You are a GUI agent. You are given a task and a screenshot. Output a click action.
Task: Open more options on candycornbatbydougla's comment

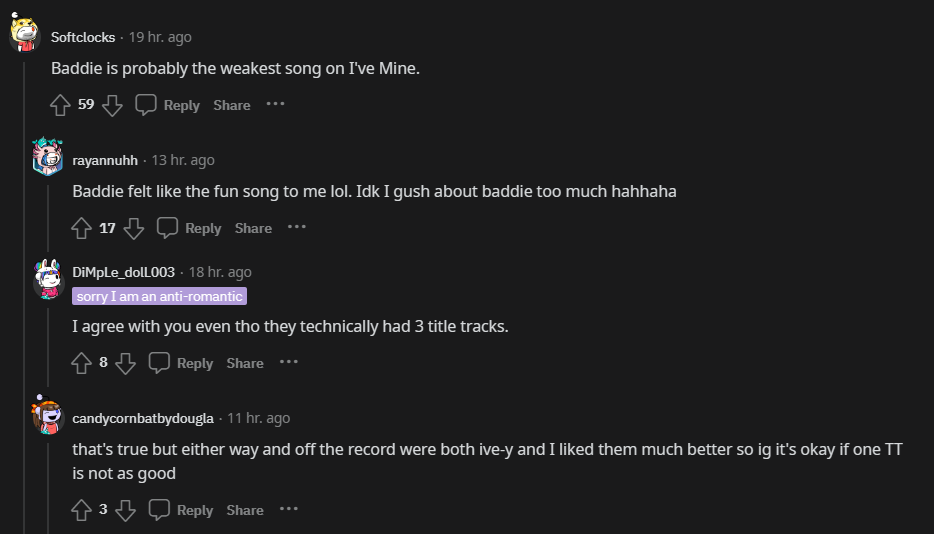click(289, 509)
